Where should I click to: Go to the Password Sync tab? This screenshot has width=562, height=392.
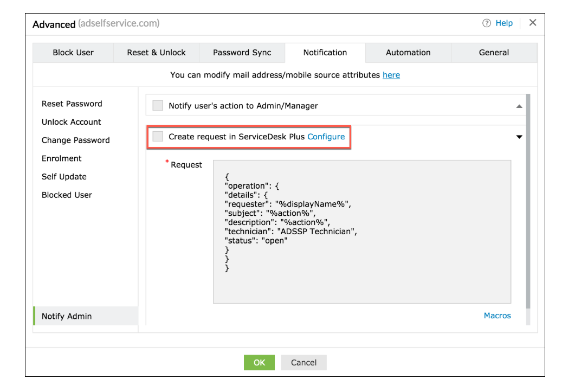242,53
